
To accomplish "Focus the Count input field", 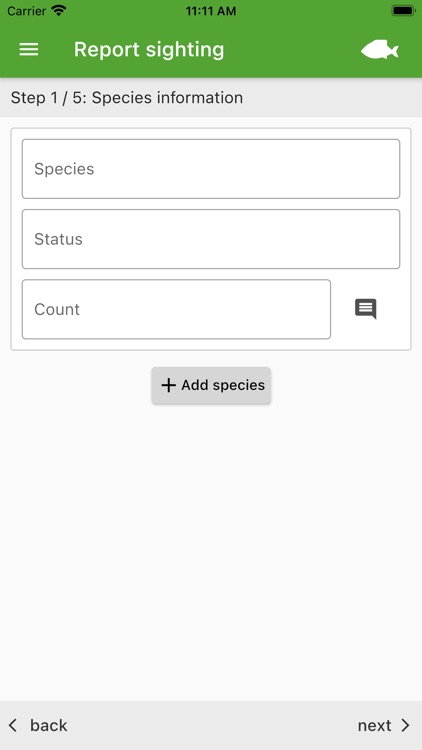I will coord(176,309).
